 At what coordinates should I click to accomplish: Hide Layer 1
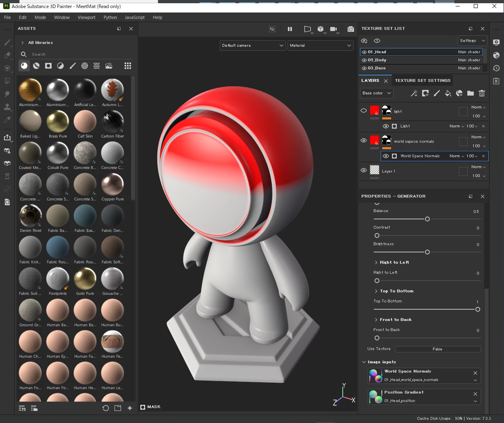[x=364, y=170]
